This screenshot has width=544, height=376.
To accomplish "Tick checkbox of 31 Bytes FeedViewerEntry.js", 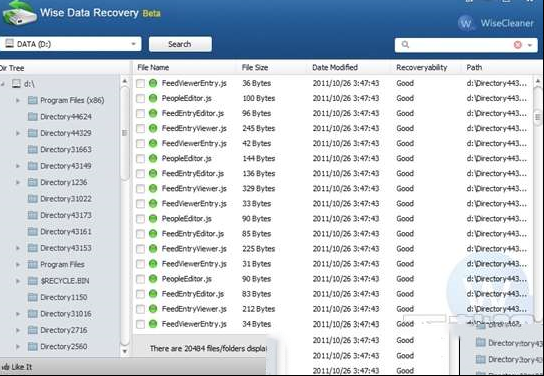I will pyautogui.click(x=140, y=264).
